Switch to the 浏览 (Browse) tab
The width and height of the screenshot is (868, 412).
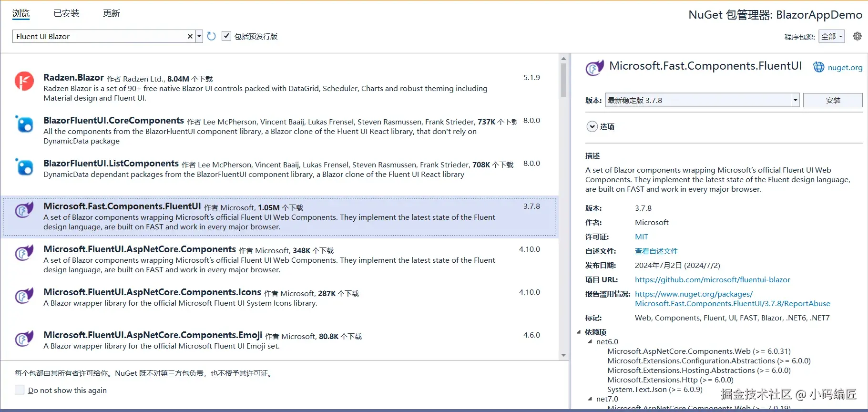coord(21,13)
